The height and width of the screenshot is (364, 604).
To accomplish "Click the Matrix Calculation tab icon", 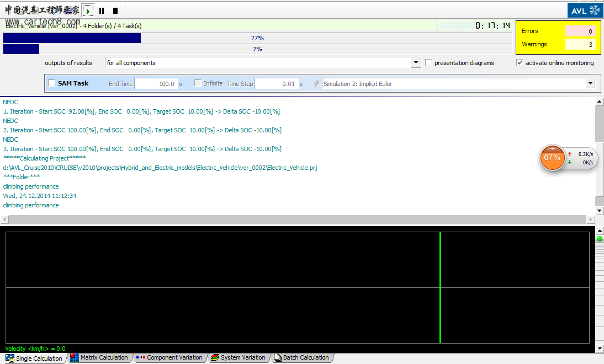I will coord(75,357).
